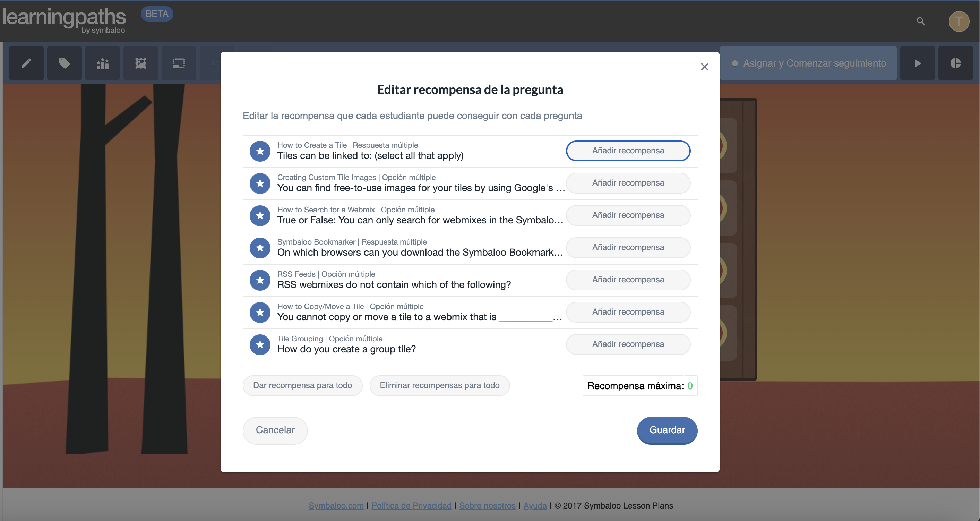Close the edit reward dialog
This screenshot has width=980, height=521.
[x=705, y=67]
